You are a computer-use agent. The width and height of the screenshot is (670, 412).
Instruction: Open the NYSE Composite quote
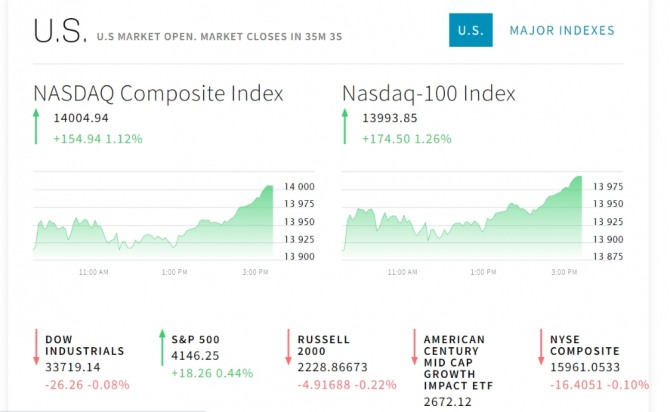click(585, 345)
